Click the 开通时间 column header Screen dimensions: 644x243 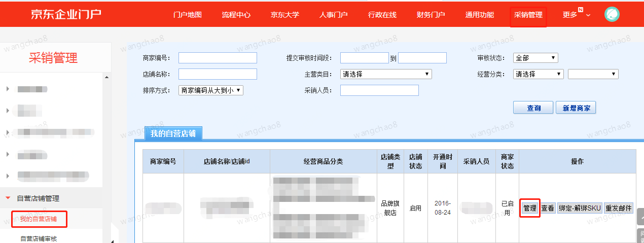443,161
